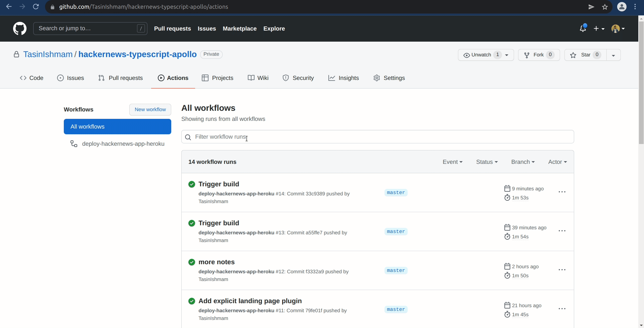Open hackernews-typescript-apollo repo link
This screenshot has height=328, width=644.
point(138,54)
